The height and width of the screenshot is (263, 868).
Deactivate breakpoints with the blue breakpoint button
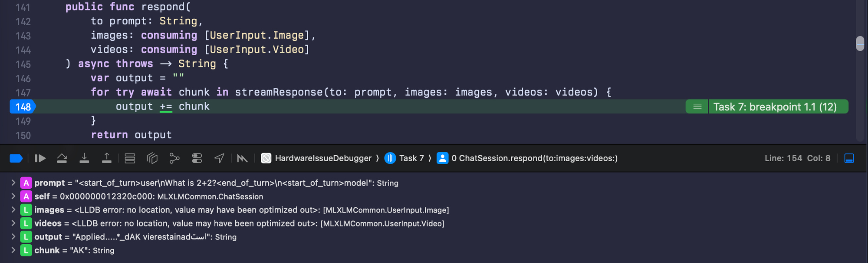click(x=16, y=158)
